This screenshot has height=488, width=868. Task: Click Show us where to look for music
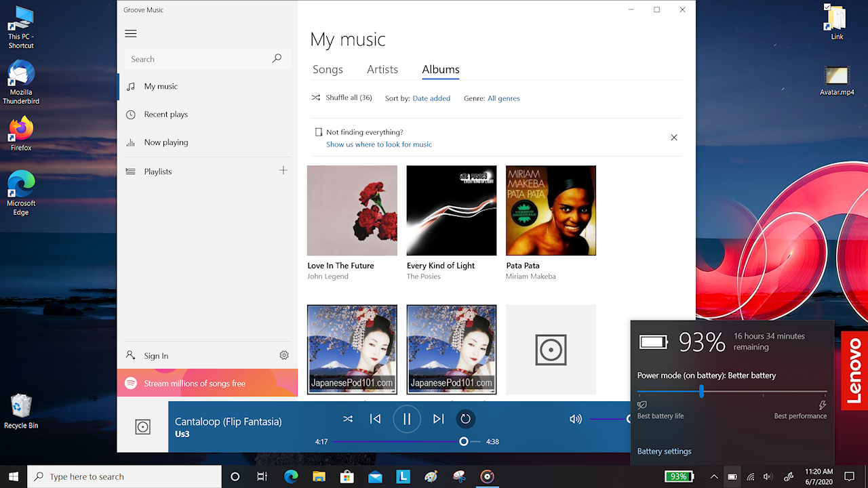click(379, 144)
